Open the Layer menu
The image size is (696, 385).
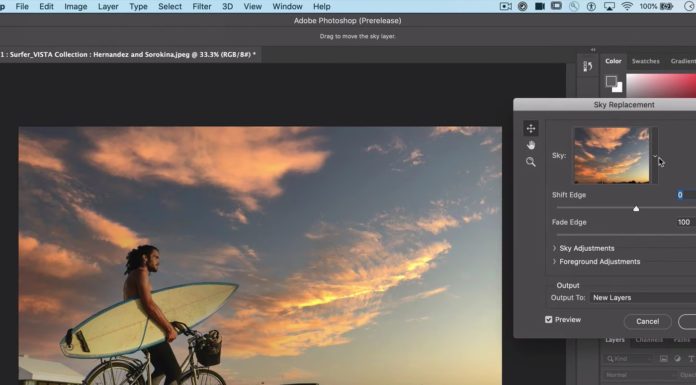[108, 6]
